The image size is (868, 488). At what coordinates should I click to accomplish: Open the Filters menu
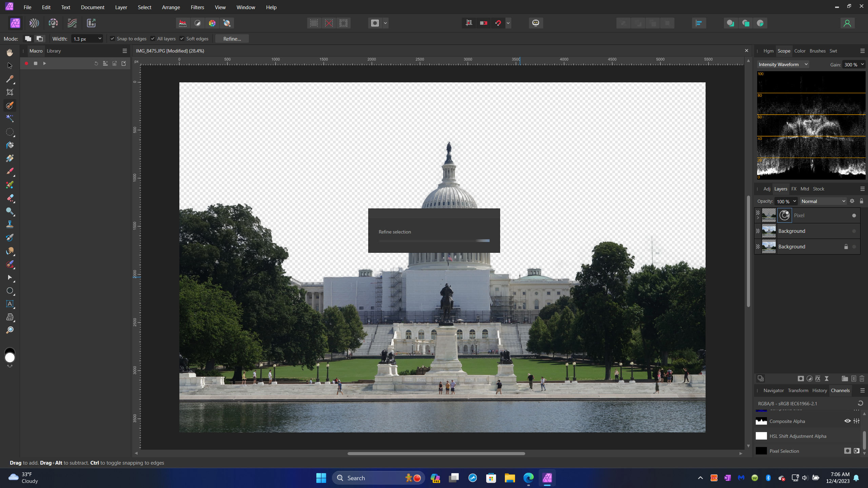point(197,7)
